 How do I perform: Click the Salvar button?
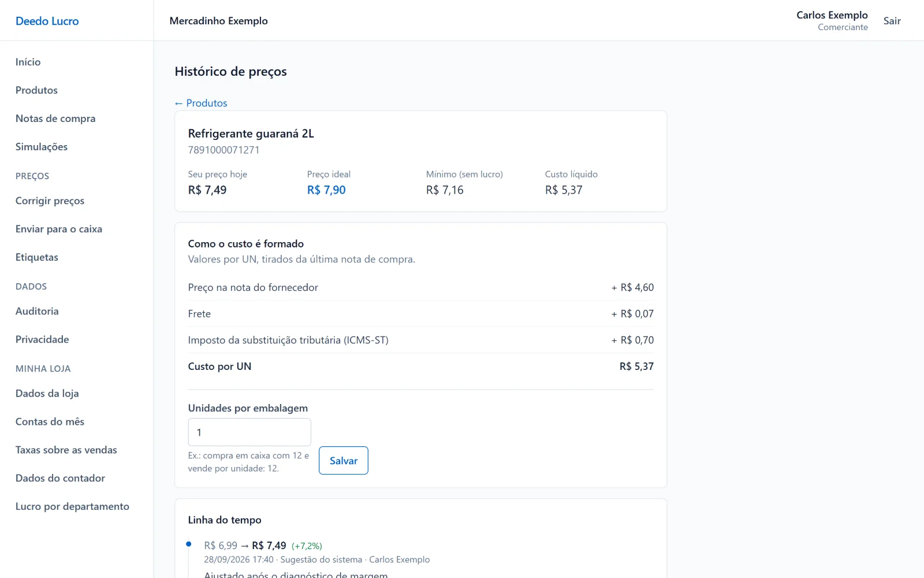click(x=344, y=461)
